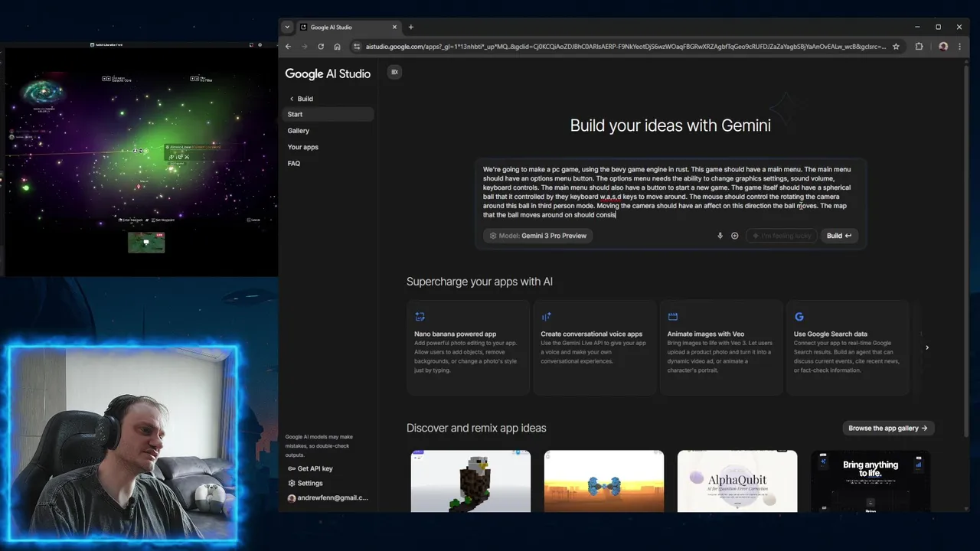Viewport: 980px width, 551px height.
Task: Open the Chrome three-dot menu
Action: coord(959,47)
